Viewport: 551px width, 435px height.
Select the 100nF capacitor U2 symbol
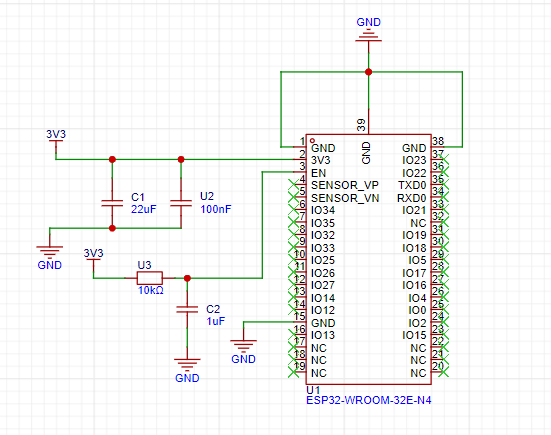[x=181, y=203]
